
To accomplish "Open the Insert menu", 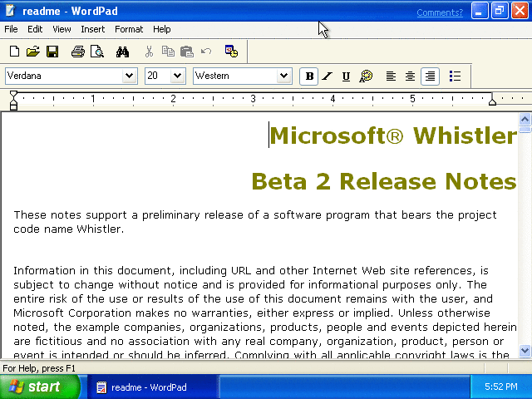I will tap(92, 30).
